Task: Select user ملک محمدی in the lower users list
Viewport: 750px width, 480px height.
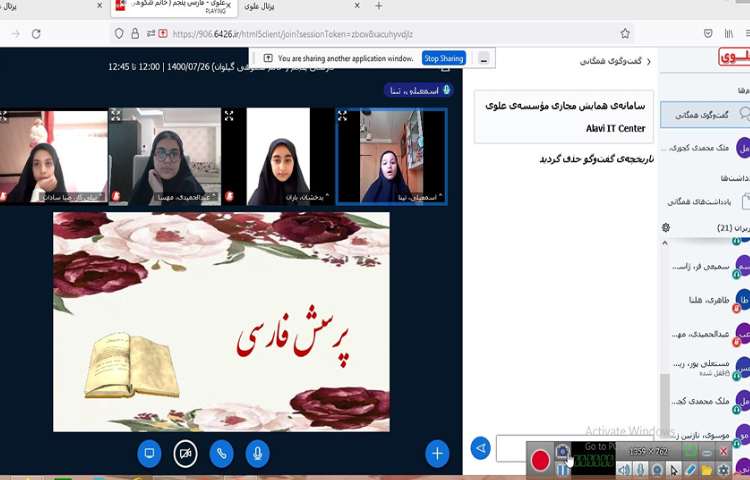Action: pyautogui.click(x=709, y=401)
